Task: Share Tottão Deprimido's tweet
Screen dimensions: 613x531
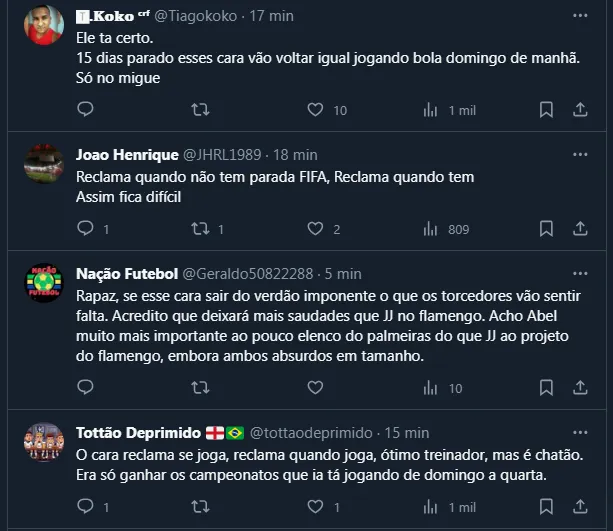Action: coord(581,507)
